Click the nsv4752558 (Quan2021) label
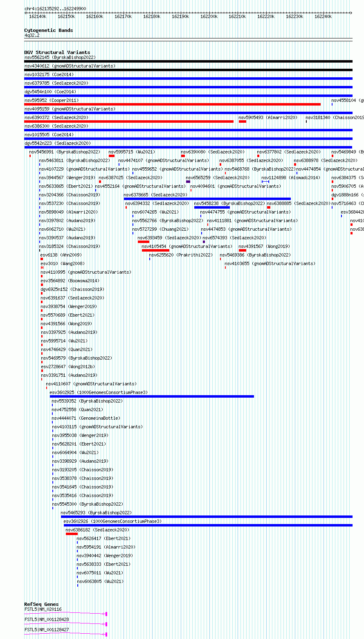 tap(77, 409)
